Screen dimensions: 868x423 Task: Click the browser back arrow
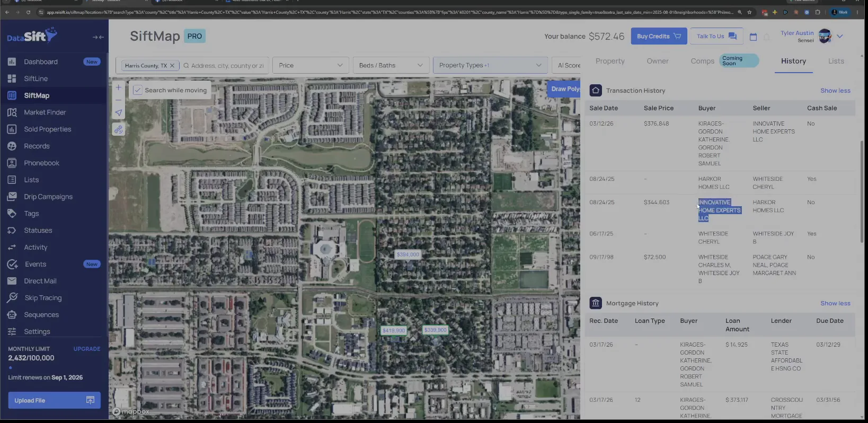pyautogui.click(x=7, y=12)
